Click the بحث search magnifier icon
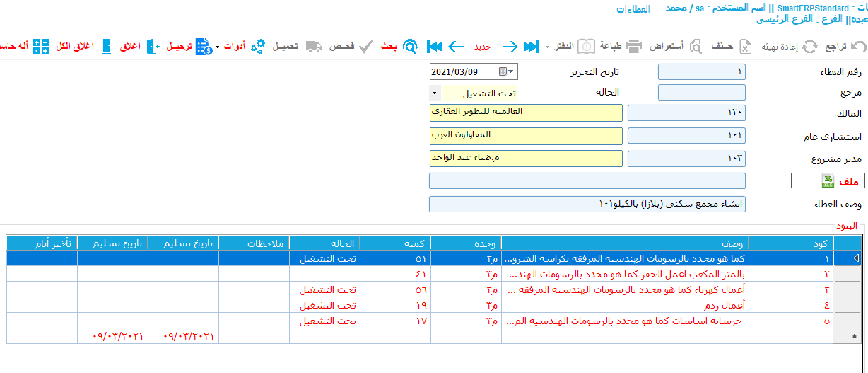 coord(410,47)
